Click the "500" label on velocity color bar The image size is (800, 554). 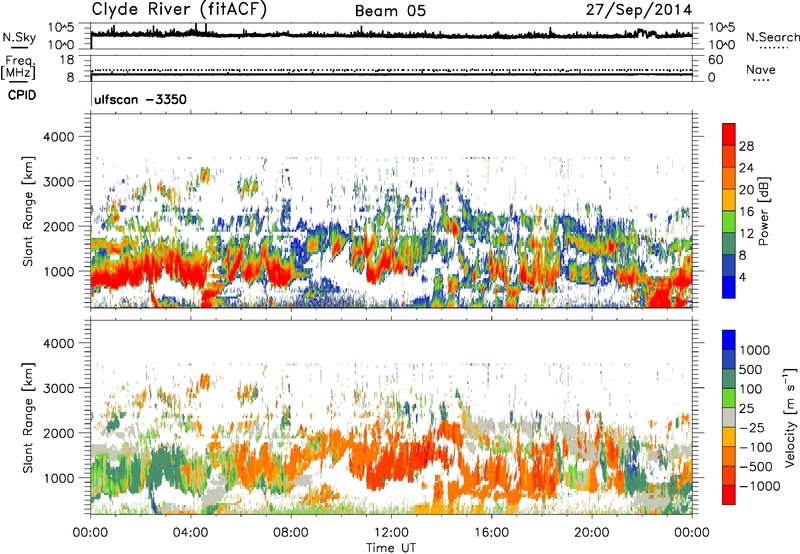click(751, 370)
